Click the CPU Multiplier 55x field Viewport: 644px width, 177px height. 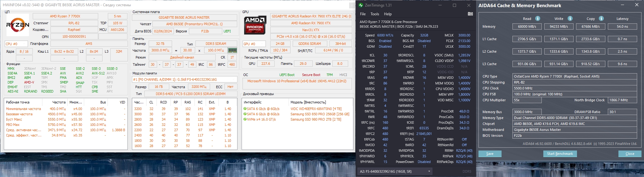[527, 100]
